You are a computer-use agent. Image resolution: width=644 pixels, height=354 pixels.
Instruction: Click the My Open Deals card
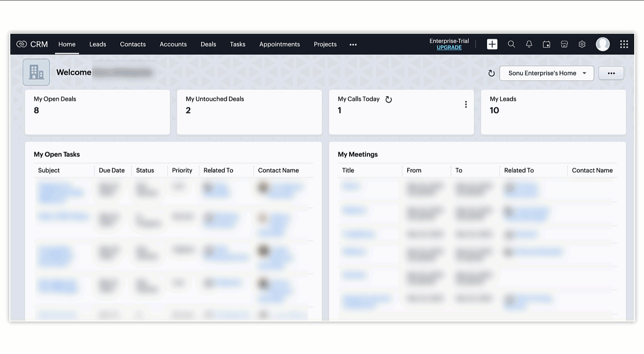click(x=97, y=112)
